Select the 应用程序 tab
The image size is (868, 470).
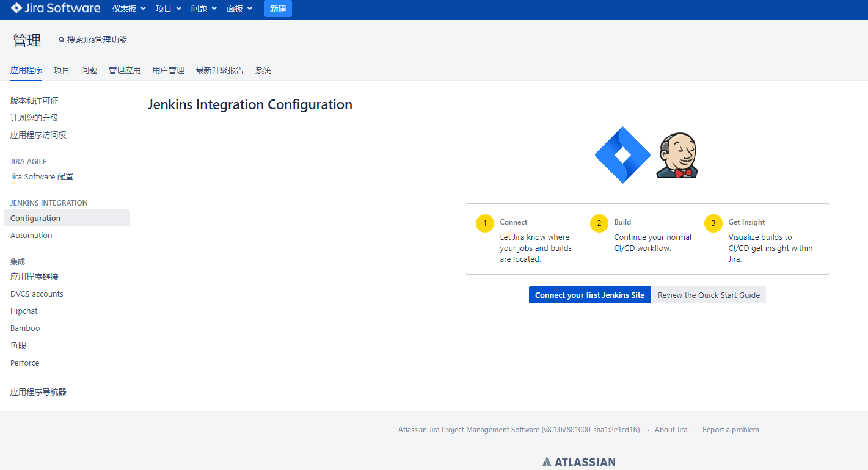tap(26, 70)
